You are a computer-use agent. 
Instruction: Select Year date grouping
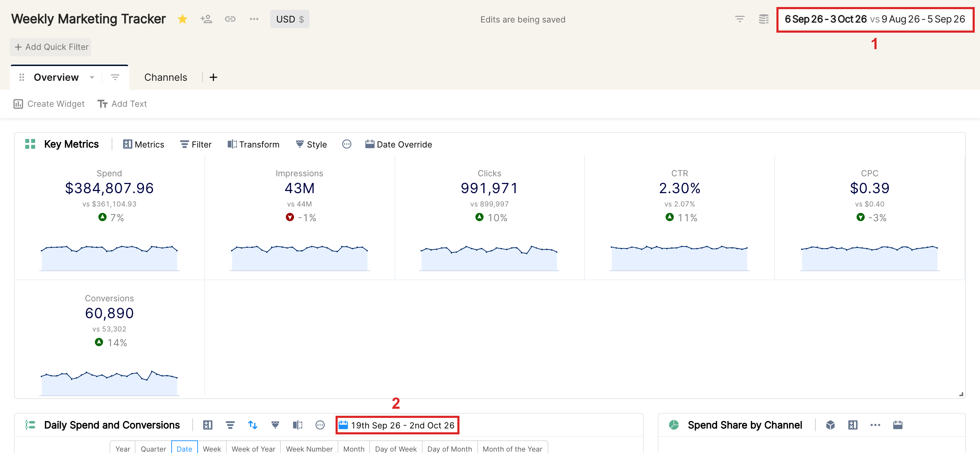(122, 448)
